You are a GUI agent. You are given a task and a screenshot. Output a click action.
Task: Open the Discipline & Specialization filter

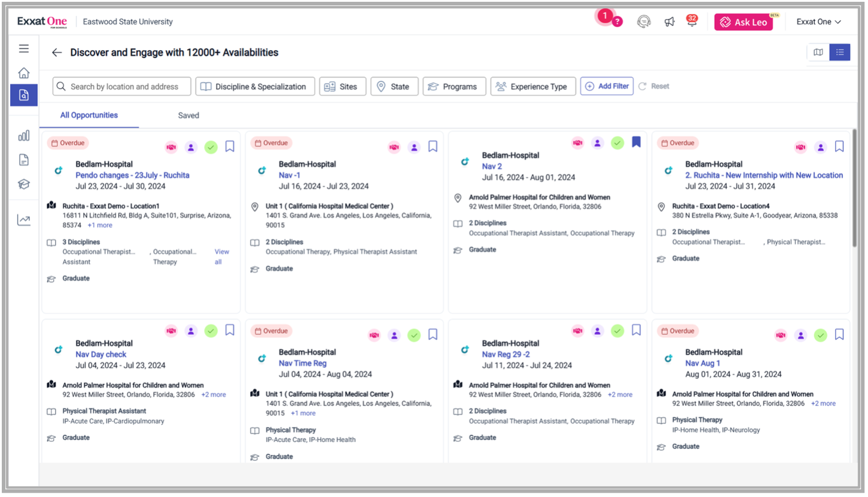pos(255,86)
